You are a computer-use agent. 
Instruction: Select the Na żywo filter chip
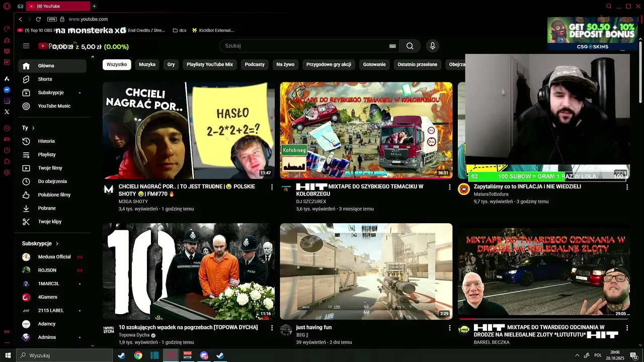point(285,64)
